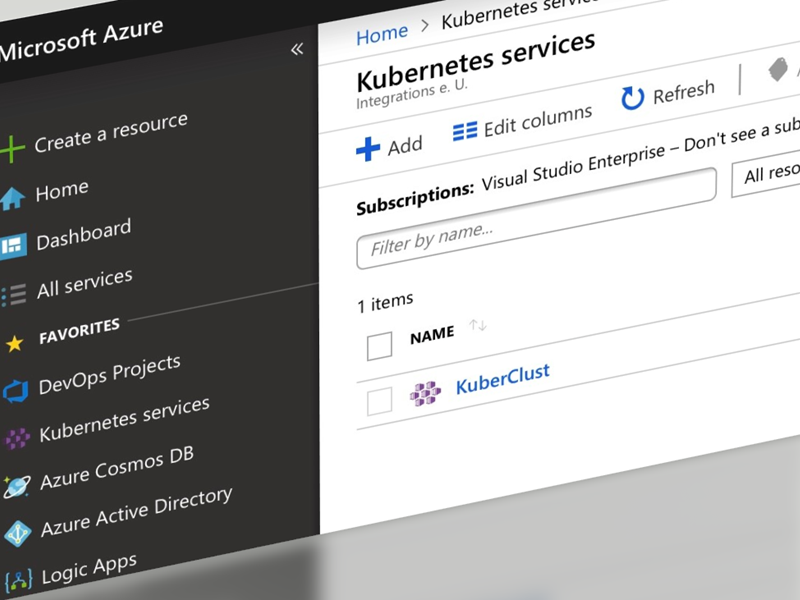
Task: Click the Azure Active Directory diamond icon
Action: 18,534
